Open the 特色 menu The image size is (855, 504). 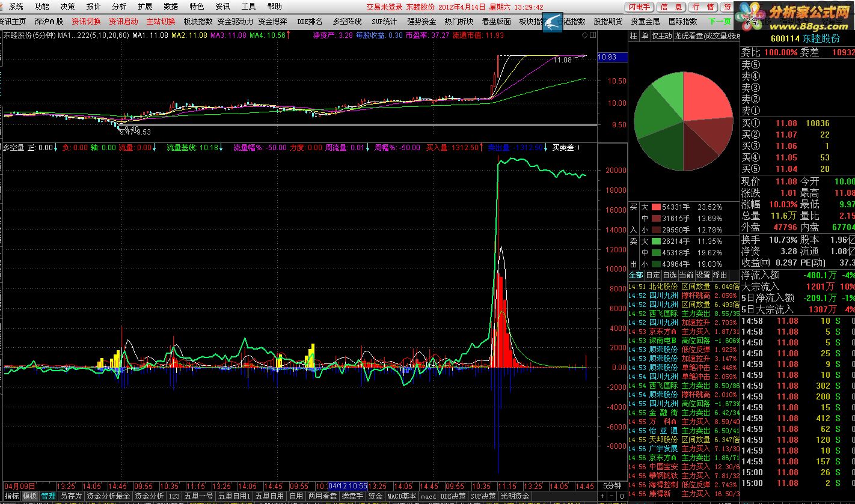tap(197, 7)
